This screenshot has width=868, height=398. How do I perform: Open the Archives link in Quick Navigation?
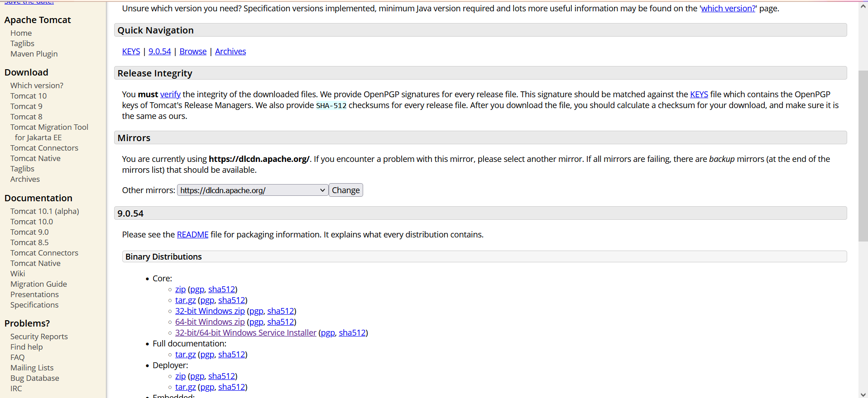point(230,51)
